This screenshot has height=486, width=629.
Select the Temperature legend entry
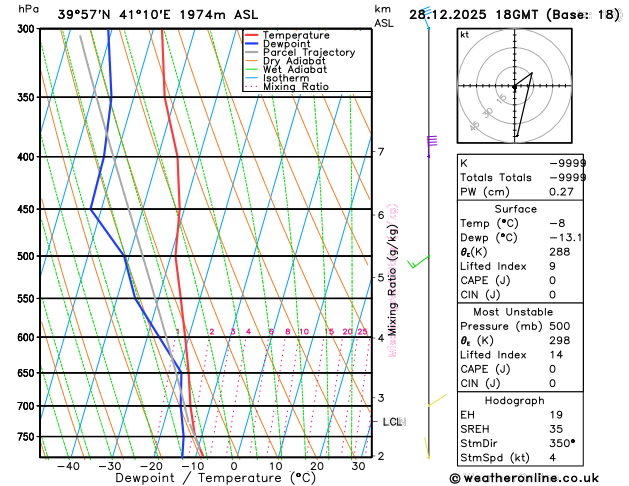pyautogui.click(x=297, y=35)
